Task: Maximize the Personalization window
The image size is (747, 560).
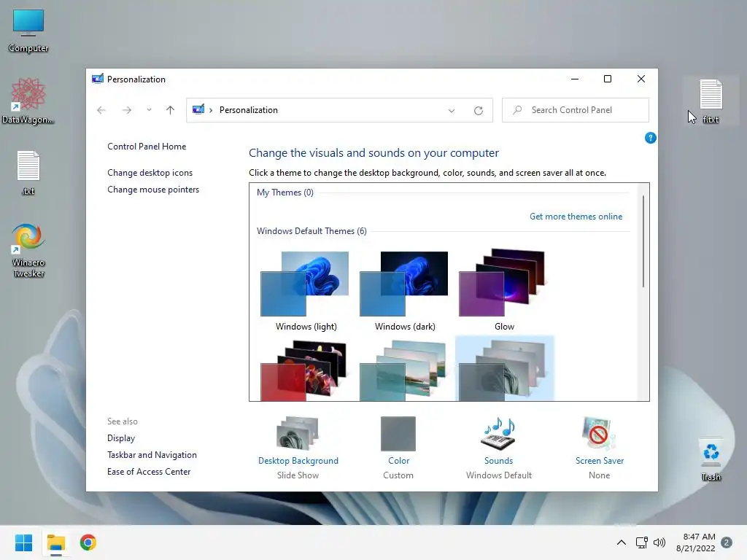Action: coord(608,79)
